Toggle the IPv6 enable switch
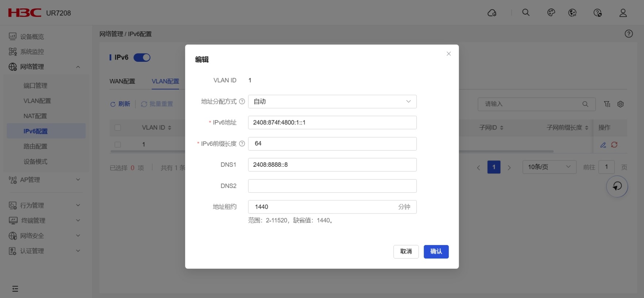The image size is (644, 298). coord(142,57)
